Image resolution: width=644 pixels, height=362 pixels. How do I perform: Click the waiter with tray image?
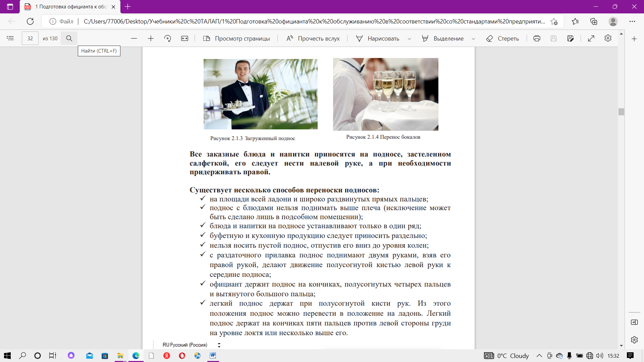[261, 94]
